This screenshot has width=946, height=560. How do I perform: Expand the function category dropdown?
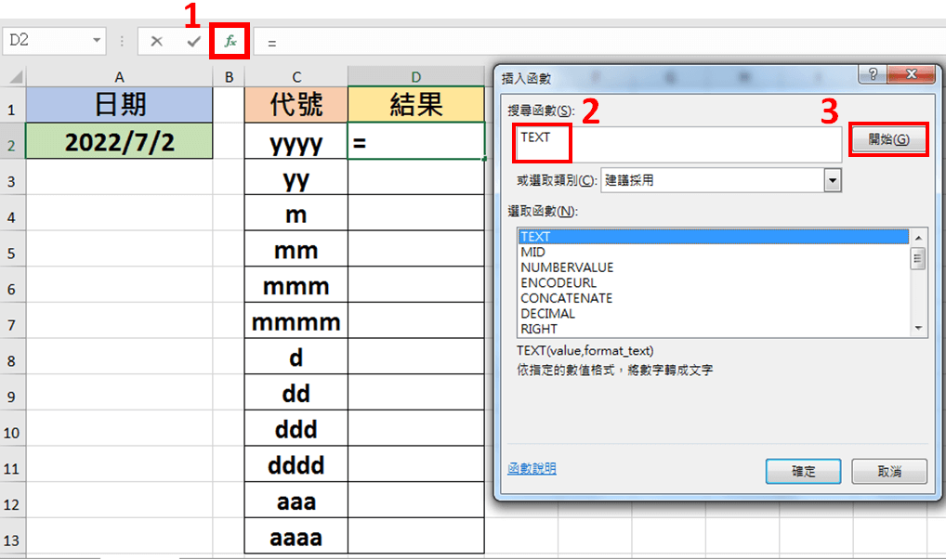pyautogui.click(x=833, y=180)
